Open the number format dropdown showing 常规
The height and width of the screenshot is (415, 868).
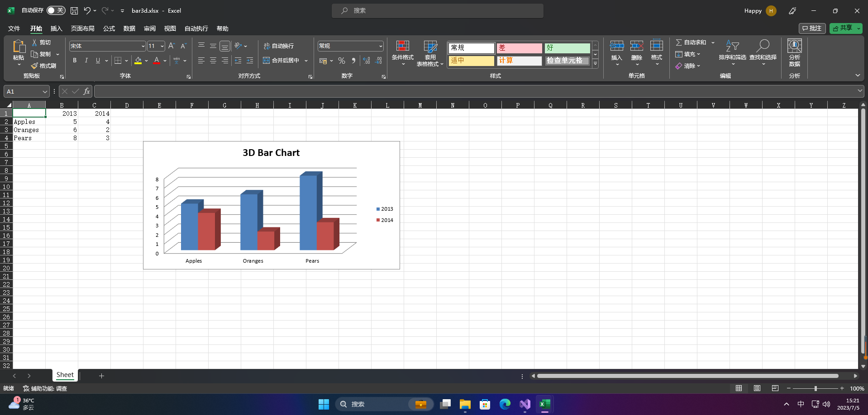(x=381, y=46)
